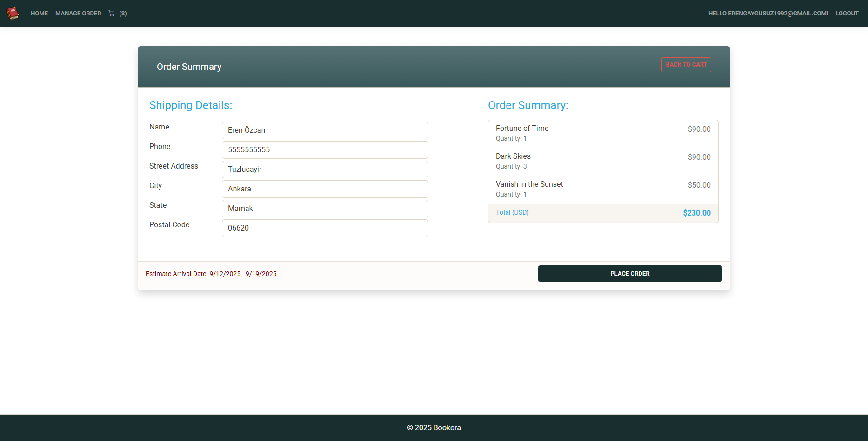Image resolution: width=868 pixels, height=441 pixels.
Task: Open the user greeting email link
Action: (768, 14)
